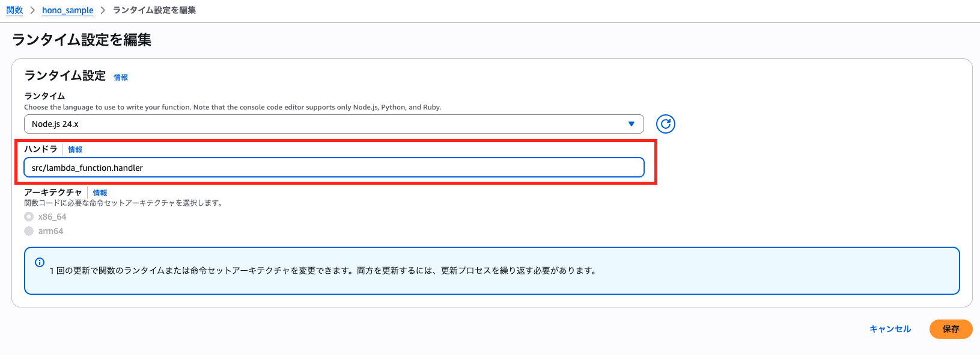Click the dropdown arrow in the runtime selector

631,124
